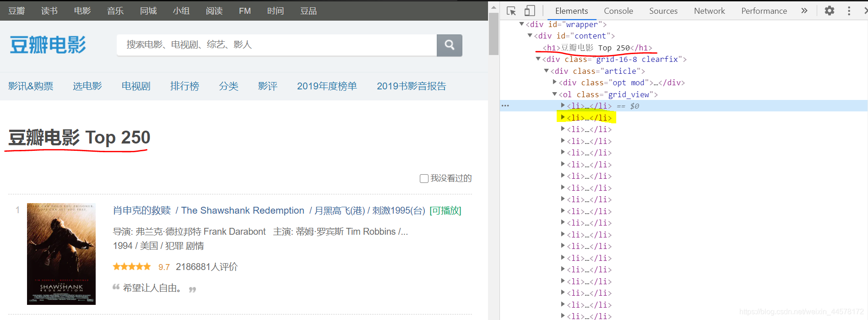Open 肖申克的救赎 movie title link
Screen dimensions: 868x320
(x=142, y=210)
